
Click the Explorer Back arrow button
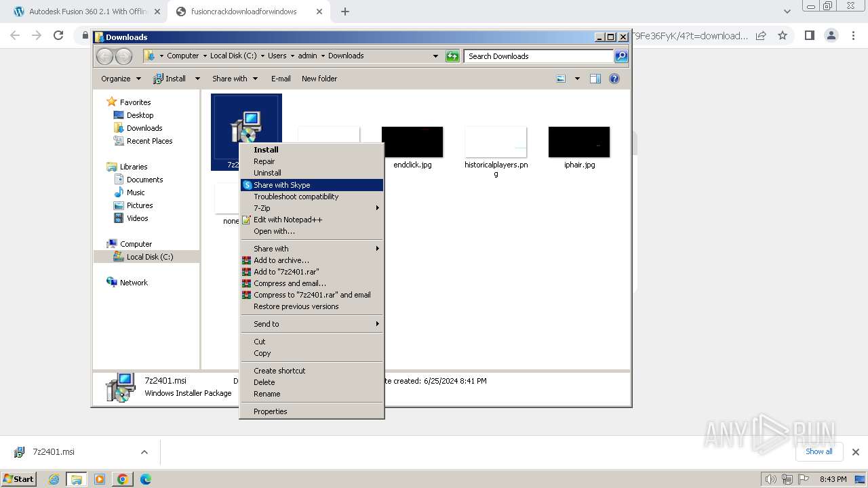[105, 56]
